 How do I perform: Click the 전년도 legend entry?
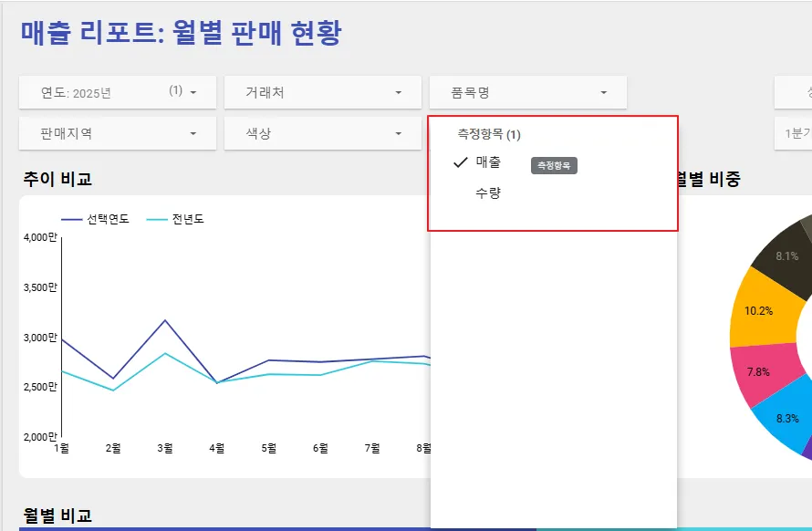(175, 219)
